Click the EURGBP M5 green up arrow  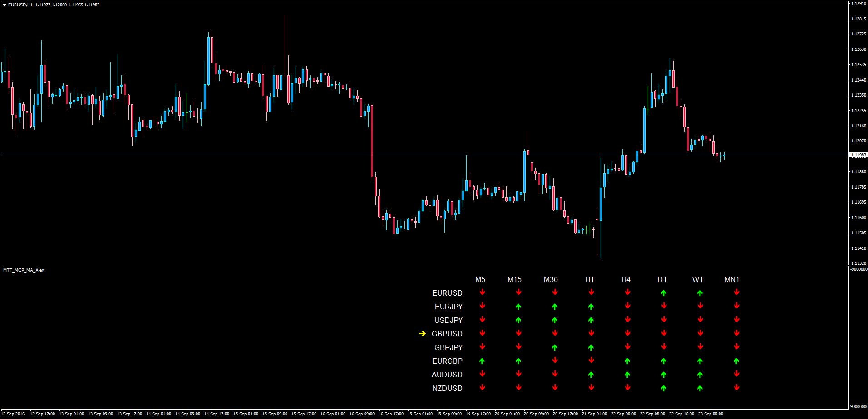coord(482,361)
